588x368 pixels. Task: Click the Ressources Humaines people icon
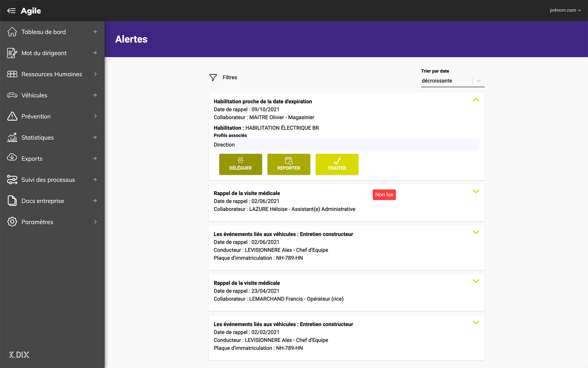[x=12, y=74]
